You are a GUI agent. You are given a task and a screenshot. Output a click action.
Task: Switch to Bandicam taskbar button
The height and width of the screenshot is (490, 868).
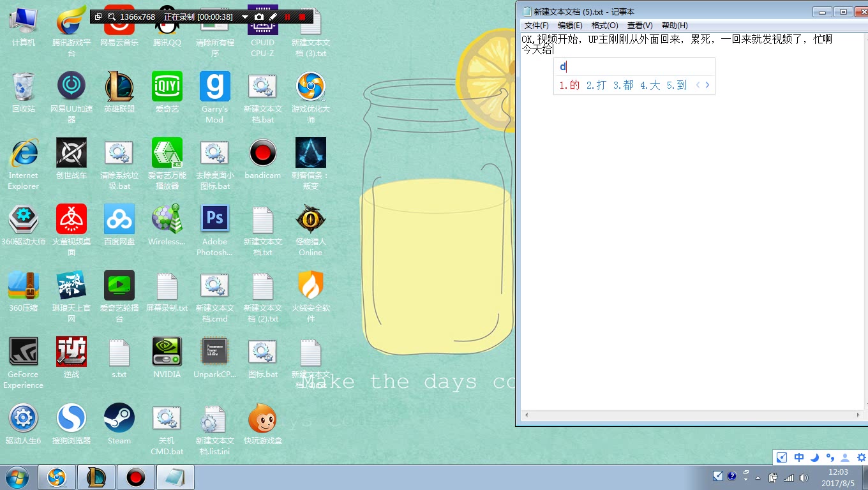pyautogui.click(x=135, y=477)
